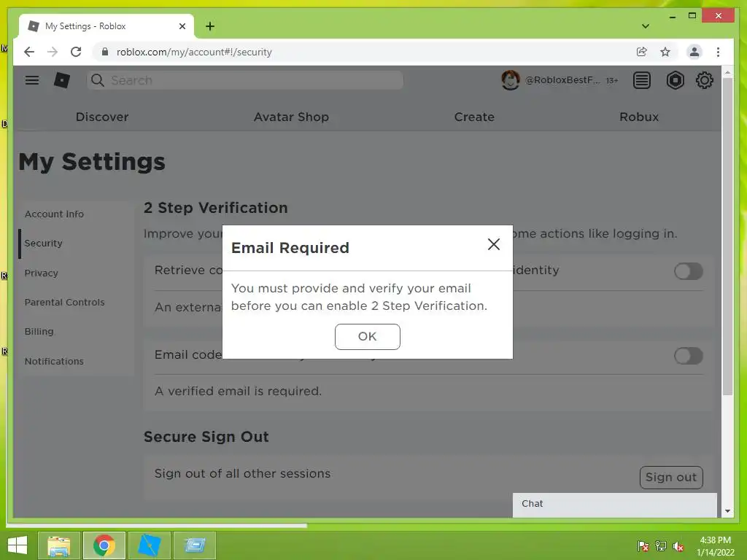Viewport: 747px width, 560px height.
Task: Click the share page icon in address bar
Action: point(641,52)
